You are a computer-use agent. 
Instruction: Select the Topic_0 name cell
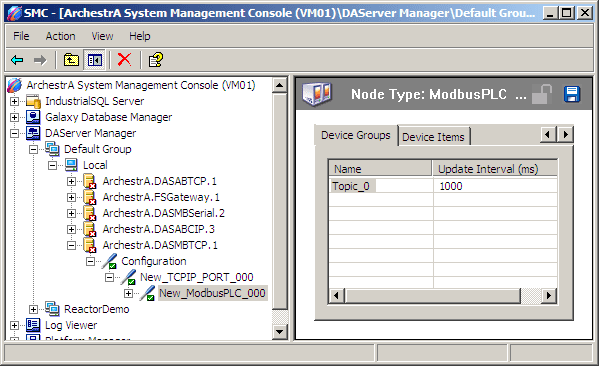[381, 186]
